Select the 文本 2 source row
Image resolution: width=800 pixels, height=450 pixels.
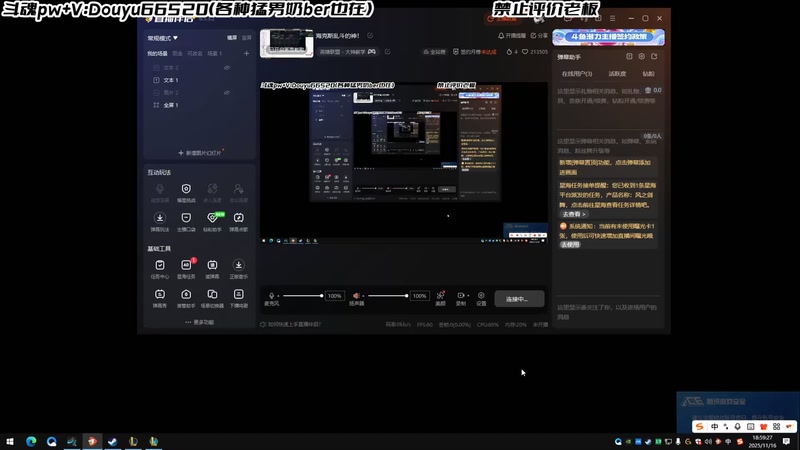point(199,67)
